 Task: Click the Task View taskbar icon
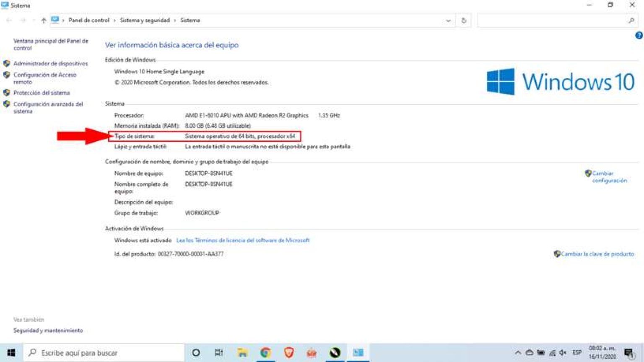(x=218, y=353)
